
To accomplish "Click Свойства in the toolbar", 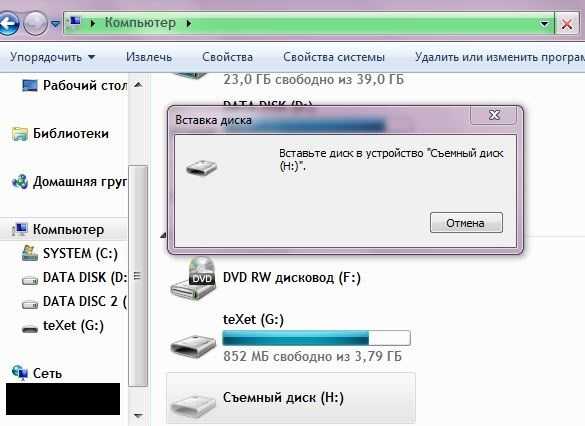I will pos(227,57).
